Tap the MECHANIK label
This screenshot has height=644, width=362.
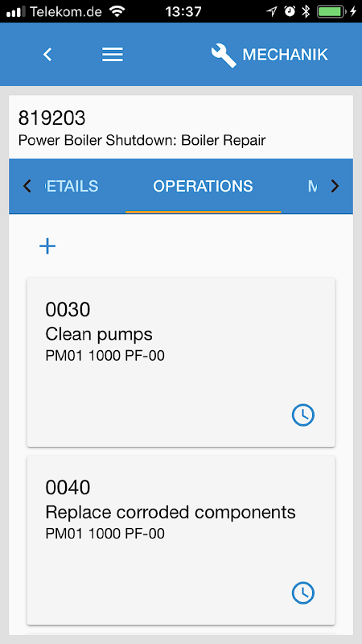coord(286,55)
